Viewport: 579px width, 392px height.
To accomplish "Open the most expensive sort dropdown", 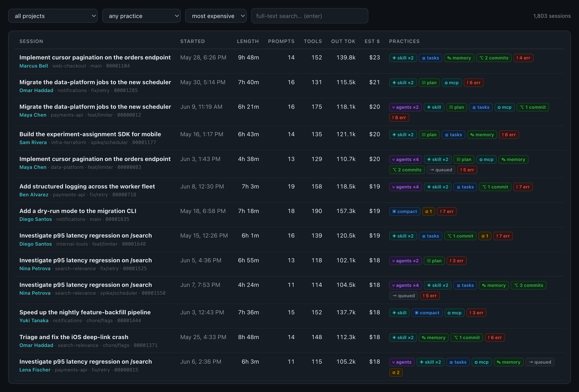I will tap(216, 16).
